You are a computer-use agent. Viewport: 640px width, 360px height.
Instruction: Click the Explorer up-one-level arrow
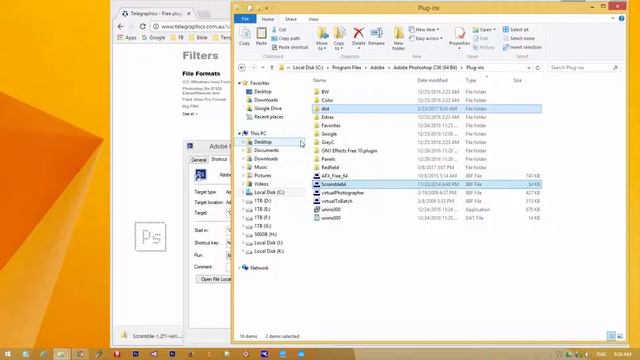(272, 68)
